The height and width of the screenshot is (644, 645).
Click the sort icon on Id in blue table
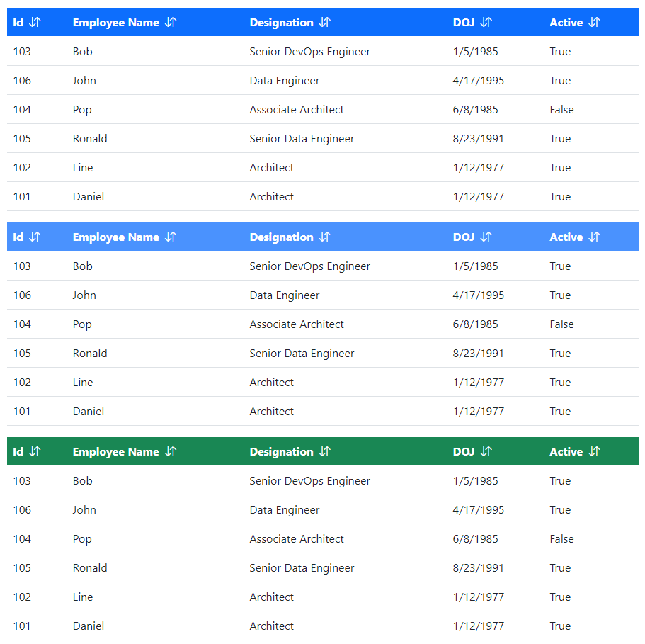click(x=34, y=22)
